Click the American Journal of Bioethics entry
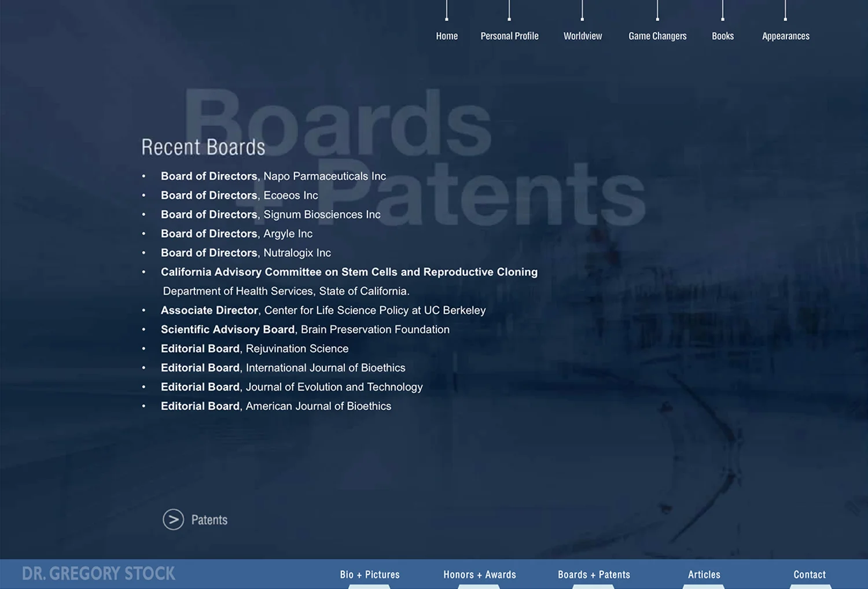The image size is (868, 589). coord(276,406)
